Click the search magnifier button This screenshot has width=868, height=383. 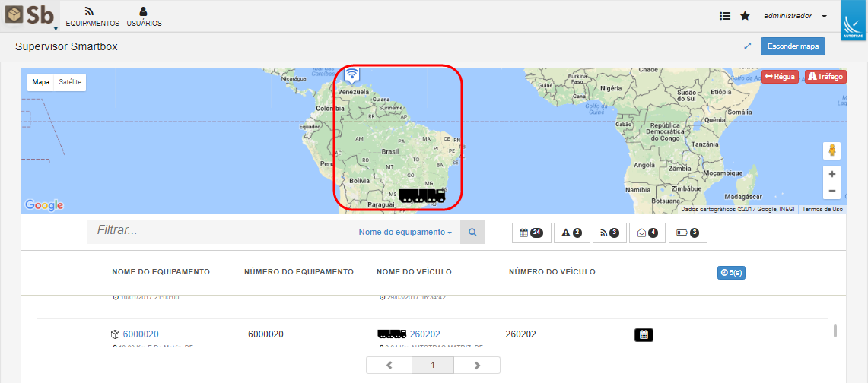(x=472, y=232)
